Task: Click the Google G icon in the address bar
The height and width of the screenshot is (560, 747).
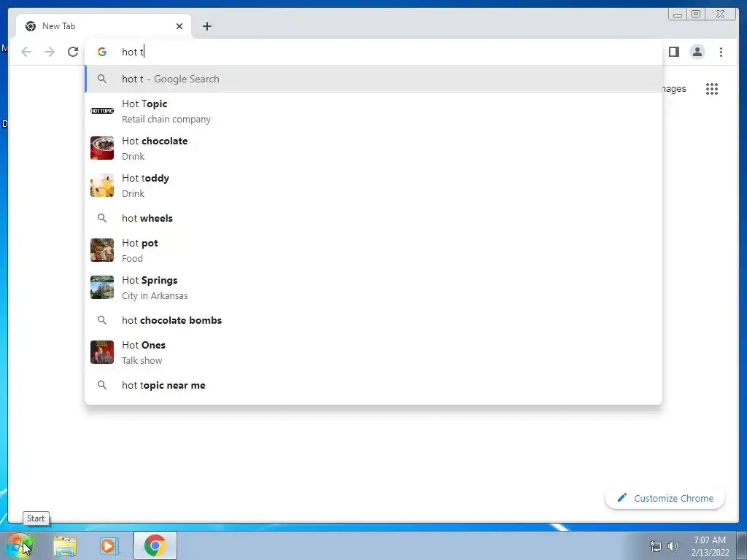Action: click(102, 52)
